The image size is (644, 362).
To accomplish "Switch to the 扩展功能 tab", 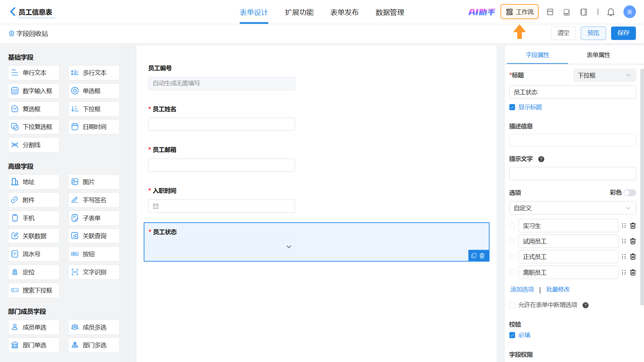I will 299,12.
